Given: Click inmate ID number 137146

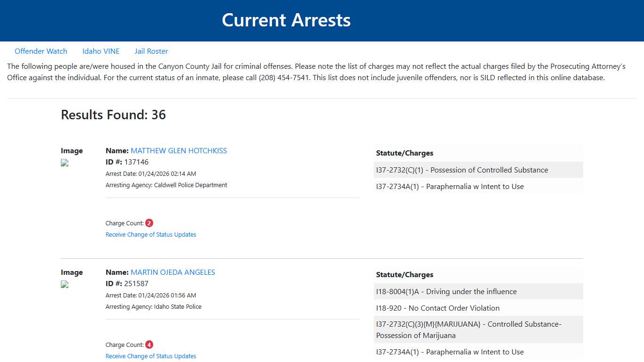Looking at the screenshot, I should coord(137,162).
